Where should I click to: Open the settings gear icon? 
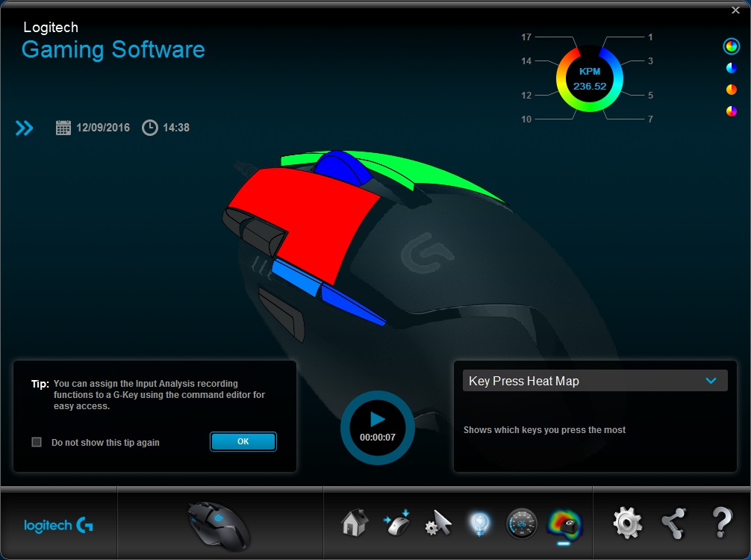click(x=627, y=523)
